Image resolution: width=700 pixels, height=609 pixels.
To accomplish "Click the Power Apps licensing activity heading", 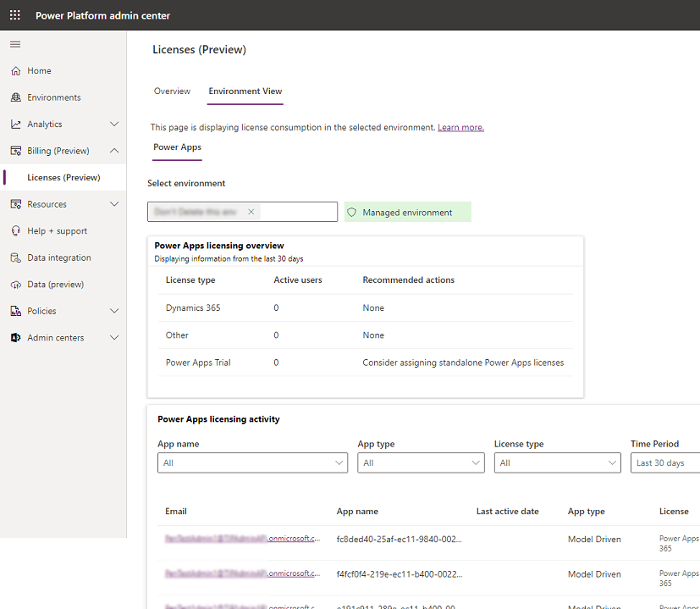I will tap(218, 419).
